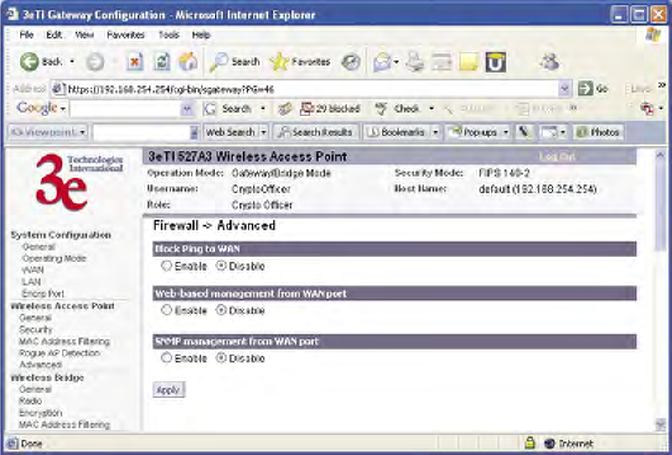Click the yellow note Discuss icon
Screen dimensions: 672x455
468,62
